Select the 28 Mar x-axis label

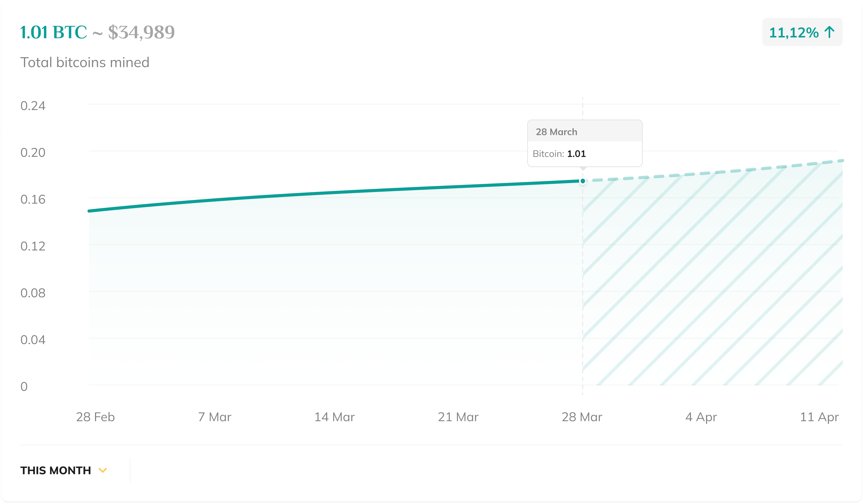tap(582, 417)
